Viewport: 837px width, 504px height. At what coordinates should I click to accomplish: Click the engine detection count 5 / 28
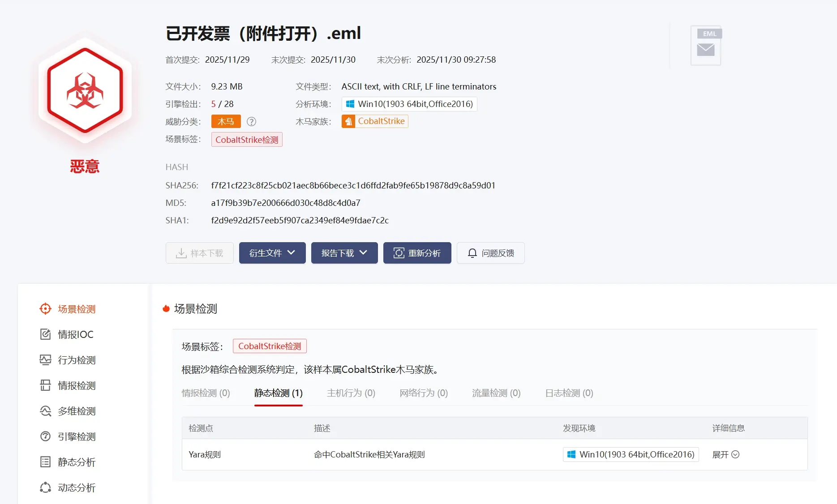click(x=222, y=104)
